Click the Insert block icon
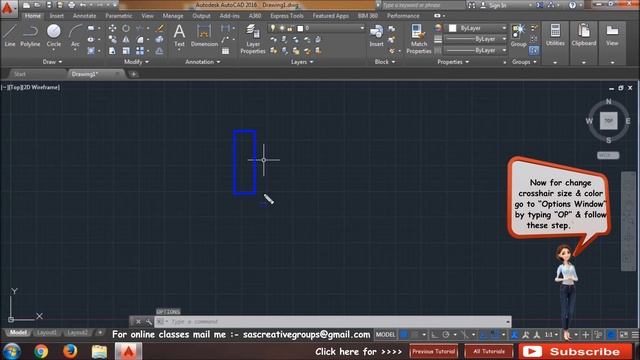Viewport: 640px width, 360px height. click(376, 36)
